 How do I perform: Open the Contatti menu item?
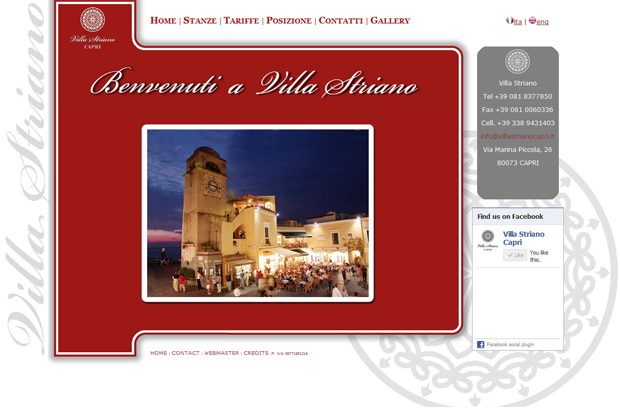click(340, 21)
